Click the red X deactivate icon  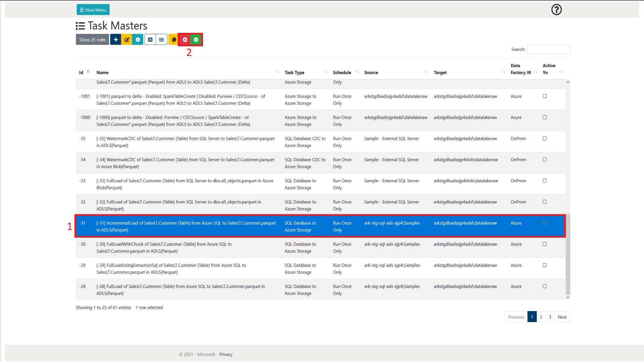pyautogui.click(x=185, y=40)
